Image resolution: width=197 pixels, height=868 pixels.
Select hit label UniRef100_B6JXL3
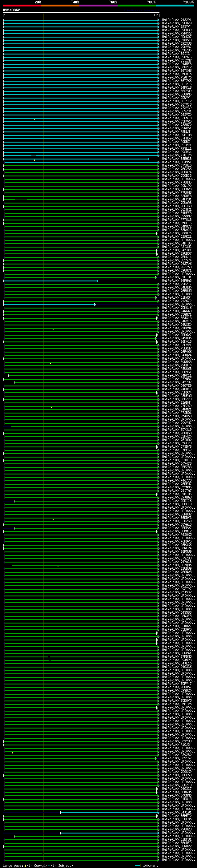(177, 318)
